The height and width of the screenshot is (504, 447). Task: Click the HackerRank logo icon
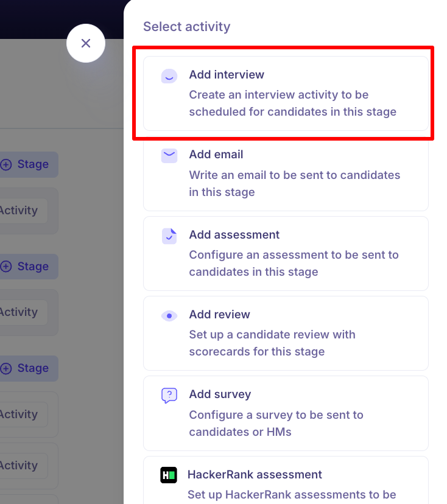(169, 475)
